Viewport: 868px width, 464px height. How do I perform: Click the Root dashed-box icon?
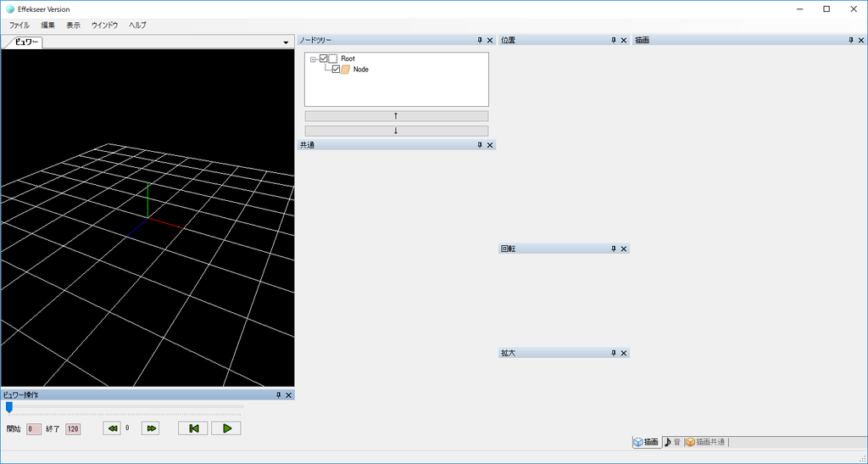pos(332,59)
